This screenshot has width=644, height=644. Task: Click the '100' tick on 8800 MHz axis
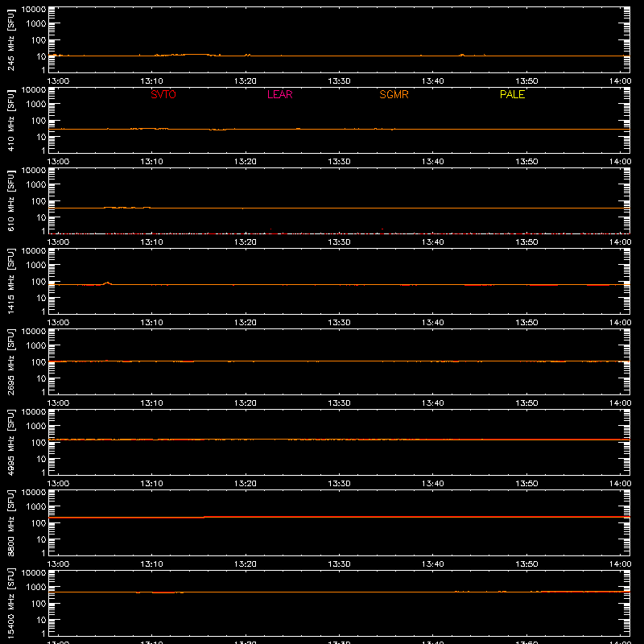[x=39, y=523]
